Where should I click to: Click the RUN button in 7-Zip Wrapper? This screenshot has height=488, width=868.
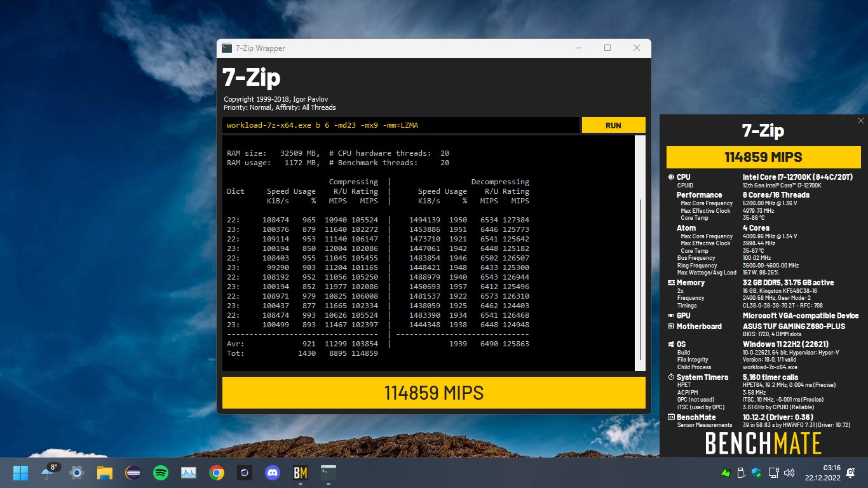click(x=613, y=125)
